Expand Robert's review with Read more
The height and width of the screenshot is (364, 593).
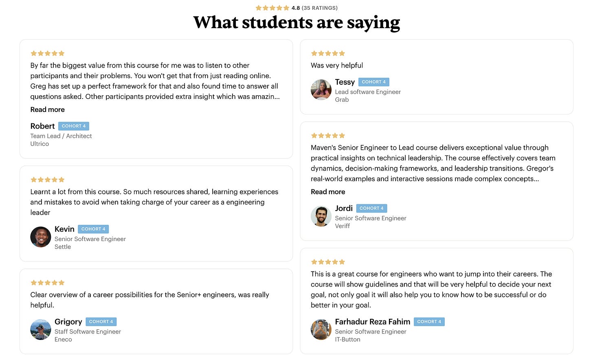pos(47,110)
